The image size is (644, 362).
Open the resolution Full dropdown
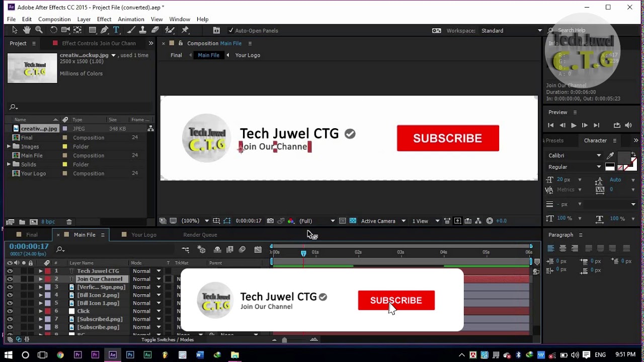317,221
